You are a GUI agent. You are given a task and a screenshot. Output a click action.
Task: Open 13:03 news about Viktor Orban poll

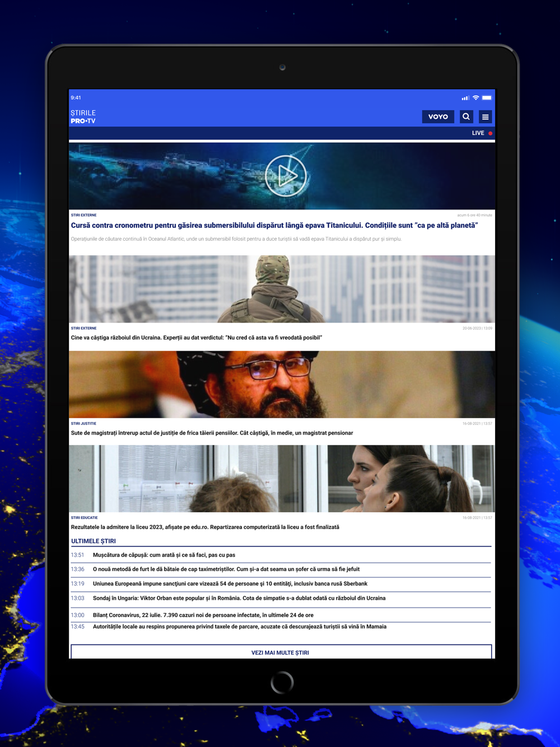tap(281, 598)
